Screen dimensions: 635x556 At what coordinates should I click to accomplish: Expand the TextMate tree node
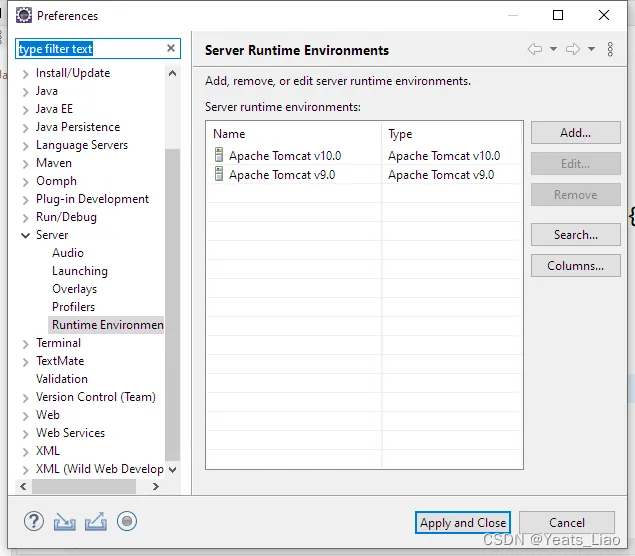(x=26, y=362)
